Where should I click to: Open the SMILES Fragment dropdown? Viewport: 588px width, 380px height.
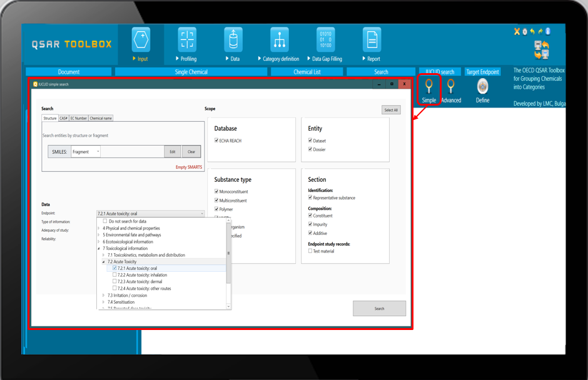pyautogui.click(x=86, y=152)
